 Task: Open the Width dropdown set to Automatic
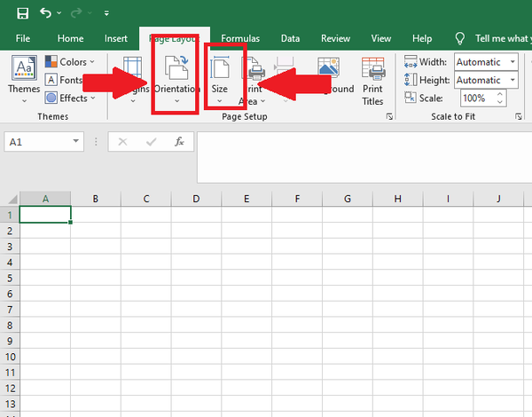pos(486,62)
